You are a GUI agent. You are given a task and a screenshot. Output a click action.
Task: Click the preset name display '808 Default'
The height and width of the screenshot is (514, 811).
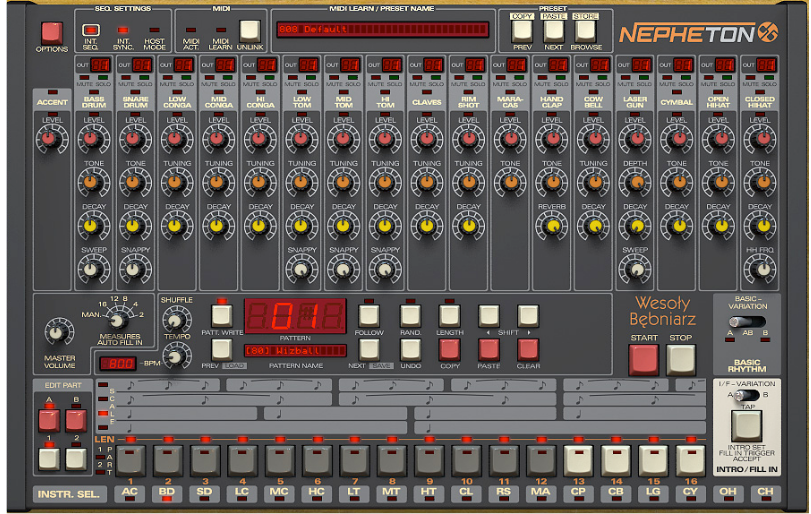pos(382,29)
